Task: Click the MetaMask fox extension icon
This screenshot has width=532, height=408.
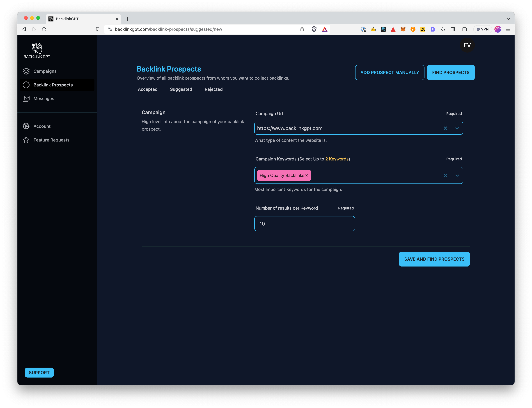Action: point(403,29)
